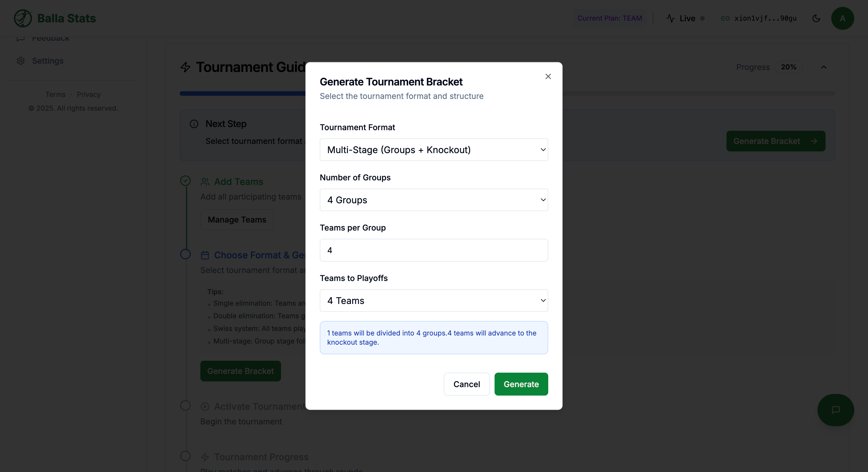Open the user avatar menu

tap(843, 19)
